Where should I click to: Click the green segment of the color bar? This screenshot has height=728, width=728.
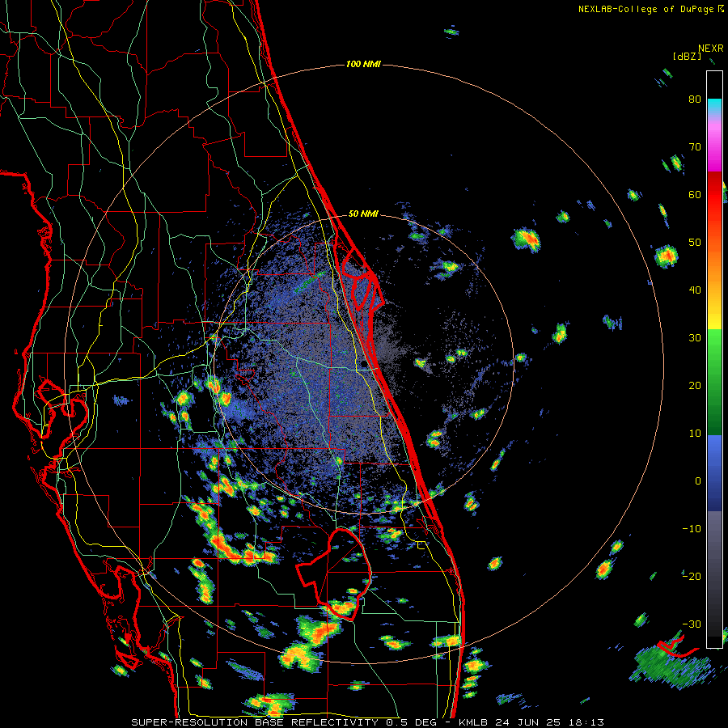pos(714,382)
